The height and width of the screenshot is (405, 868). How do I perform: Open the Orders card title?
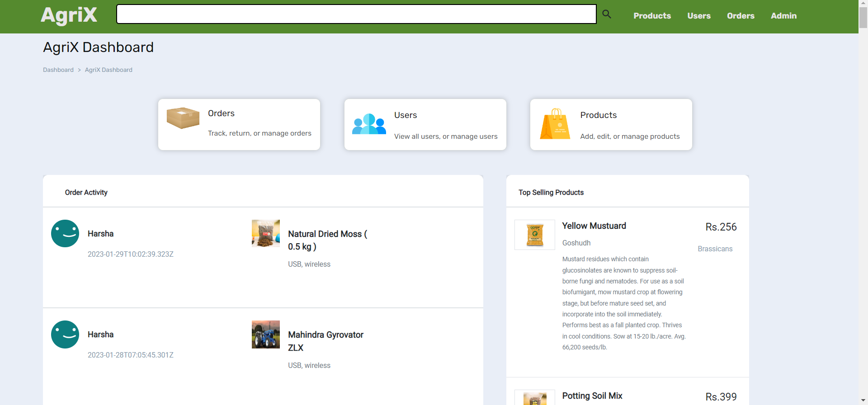point(221,113)
